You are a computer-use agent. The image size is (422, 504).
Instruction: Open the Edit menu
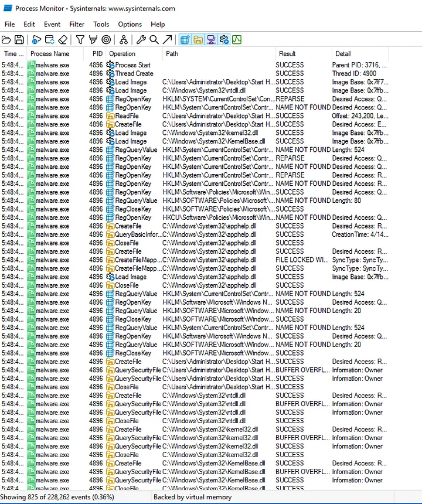29,25
